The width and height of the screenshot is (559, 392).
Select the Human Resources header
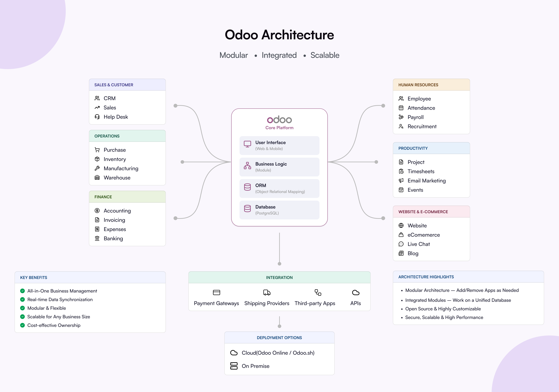click(431, 85)
